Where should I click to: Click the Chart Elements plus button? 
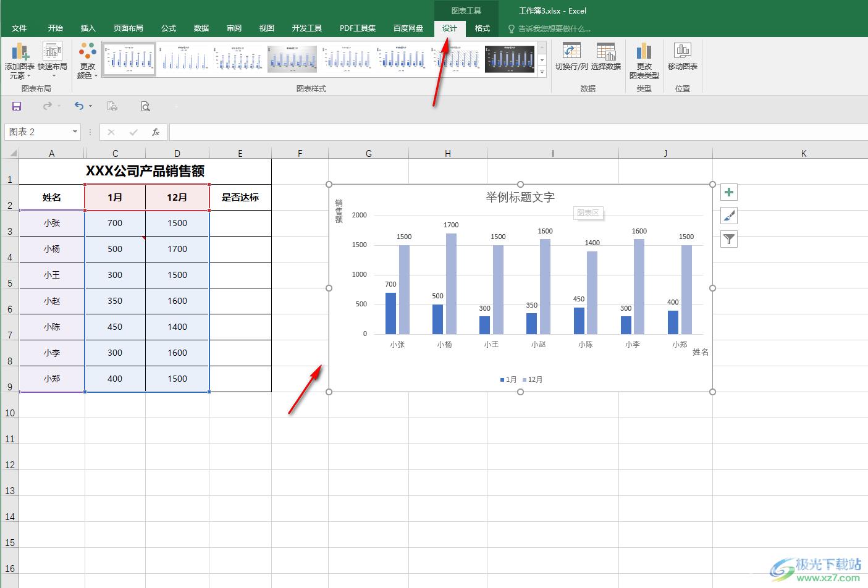729,192
